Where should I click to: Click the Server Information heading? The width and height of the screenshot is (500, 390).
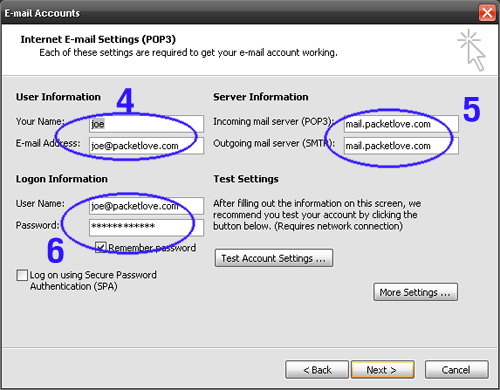tap(261, 97)
